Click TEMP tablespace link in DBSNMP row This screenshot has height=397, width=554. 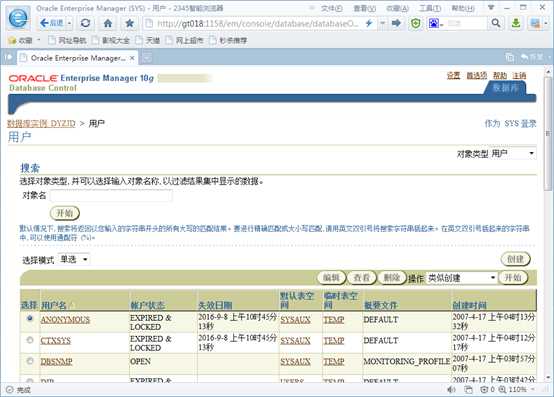334,361
